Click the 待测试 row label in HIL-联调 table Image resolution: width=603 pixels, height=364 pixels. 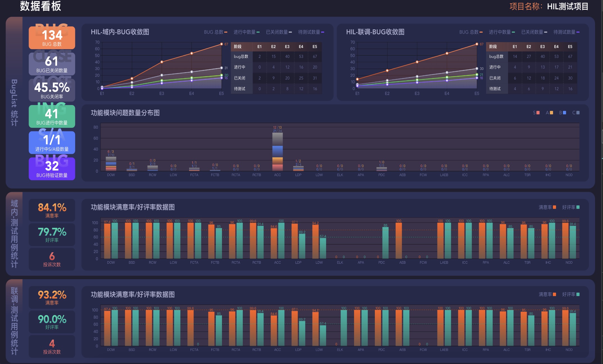click(495, 89)
